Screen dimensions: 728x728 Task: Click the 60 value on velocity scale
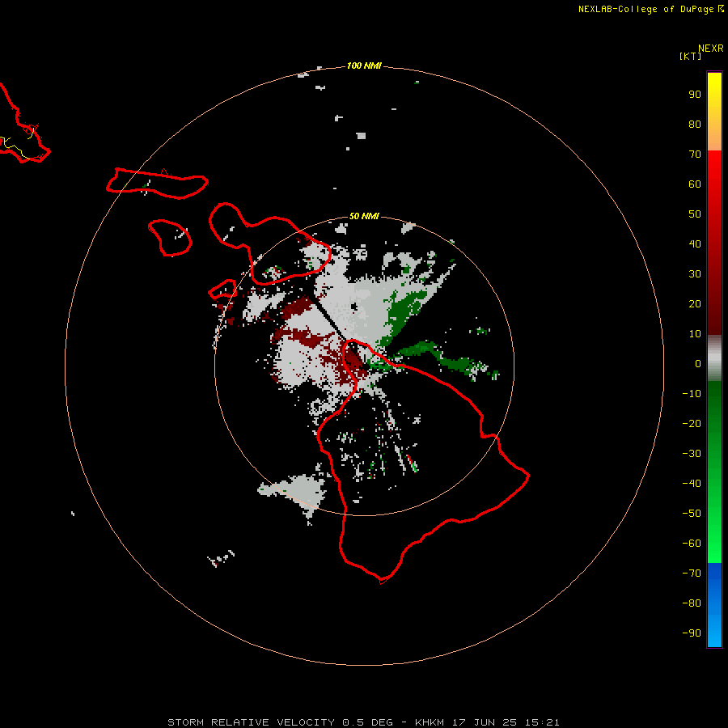pos(695,184)
